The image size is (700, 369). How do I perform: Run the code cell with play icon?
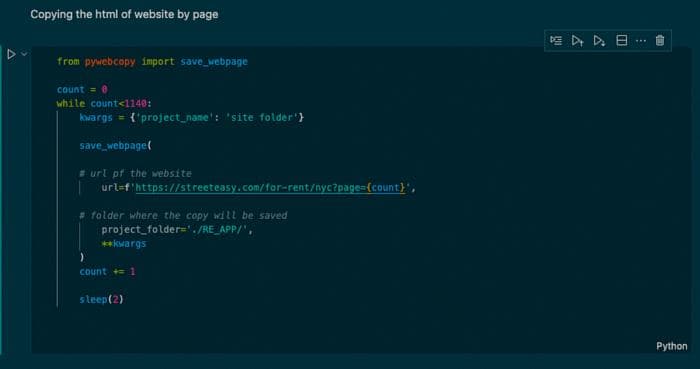[x=11, y=54]
